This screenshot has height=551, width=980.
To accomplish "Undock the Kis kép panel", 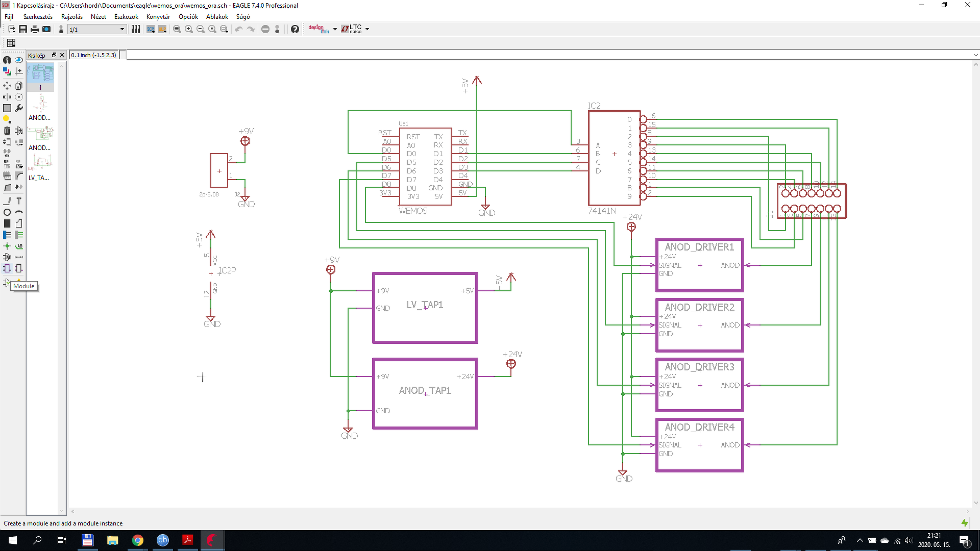I will 54,55.
